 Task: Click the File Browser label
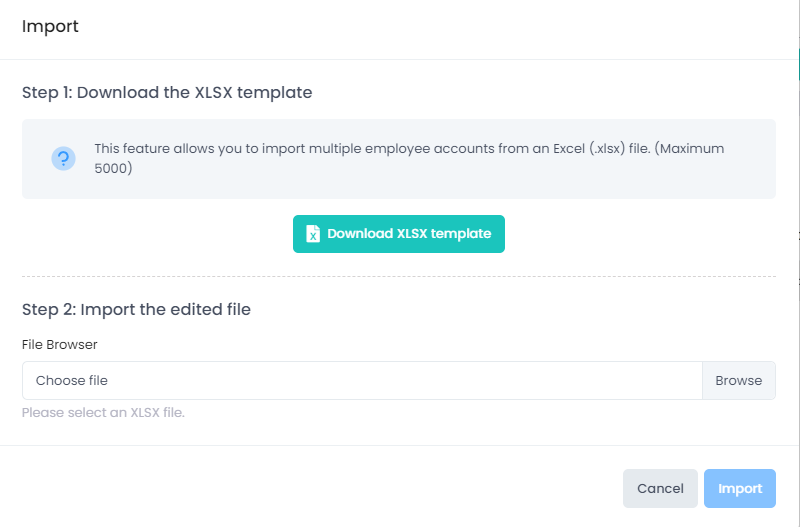60,344
